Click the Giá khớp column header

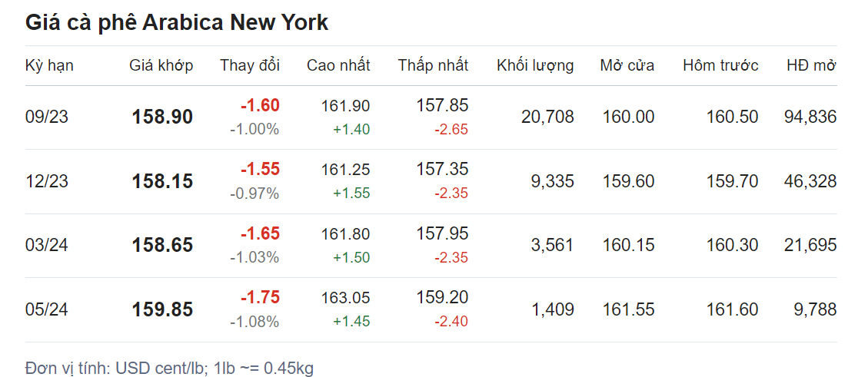[x=161, y=65]
